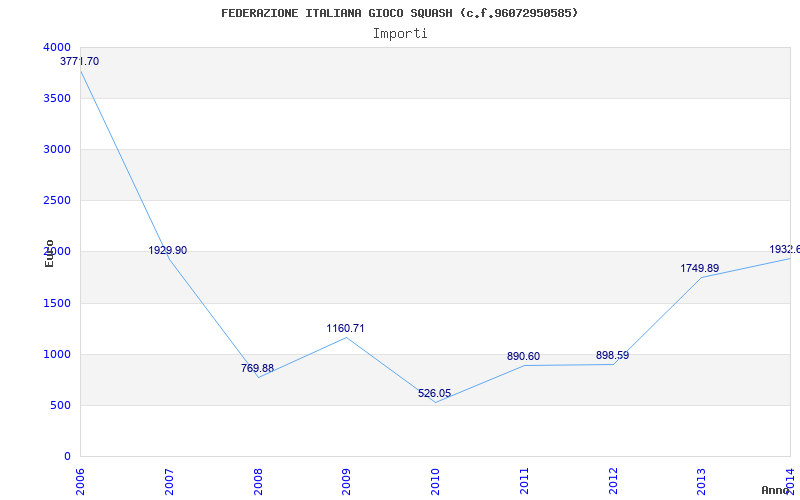800x500 pixels.
Task: Click the 2500 y-axis tick label
Action: pos(57,201)
